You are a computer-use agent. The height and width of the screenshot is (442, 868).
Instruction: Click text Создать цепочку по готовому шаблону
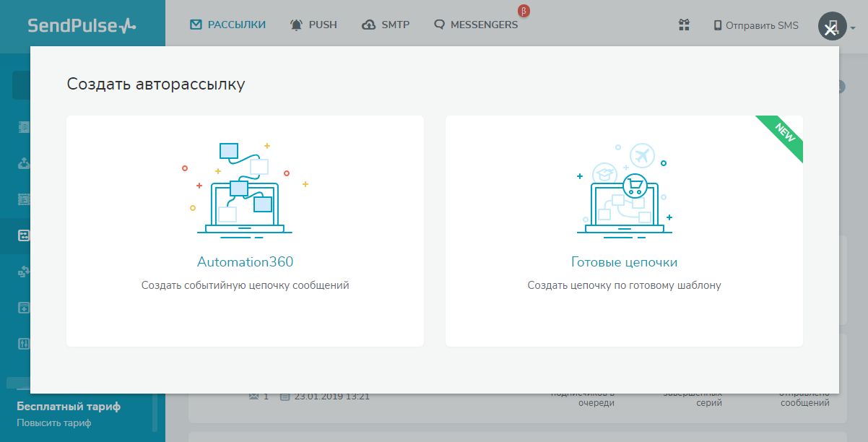625,285
